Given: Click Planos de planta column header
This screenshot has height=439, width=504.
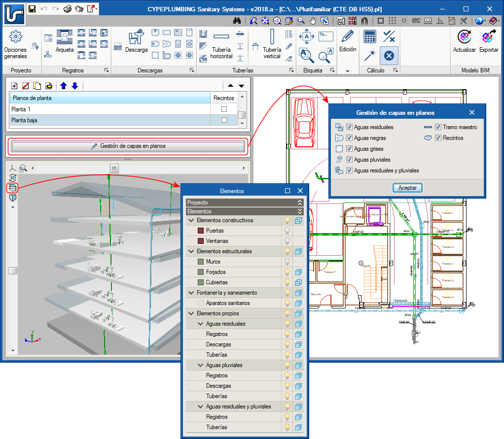Looking at the screenshot, I should tap(109, 98).
